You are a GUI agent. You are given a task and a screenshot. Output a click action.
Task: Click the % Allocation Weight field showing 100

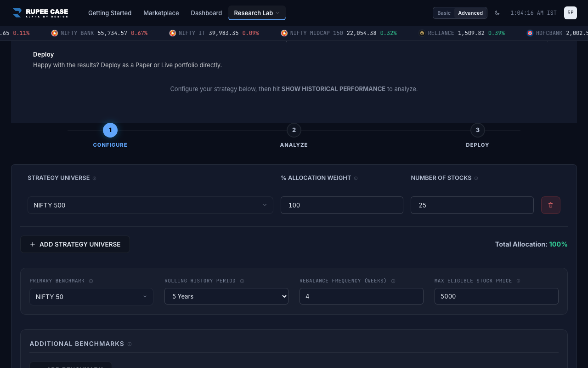pyautogui.click(x=342, y=205)
